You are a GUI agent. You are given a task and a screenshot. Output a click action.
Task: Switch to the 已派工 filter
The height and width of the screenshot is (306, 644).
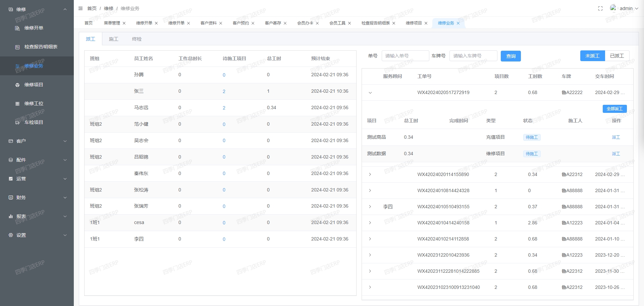point(617,56)
